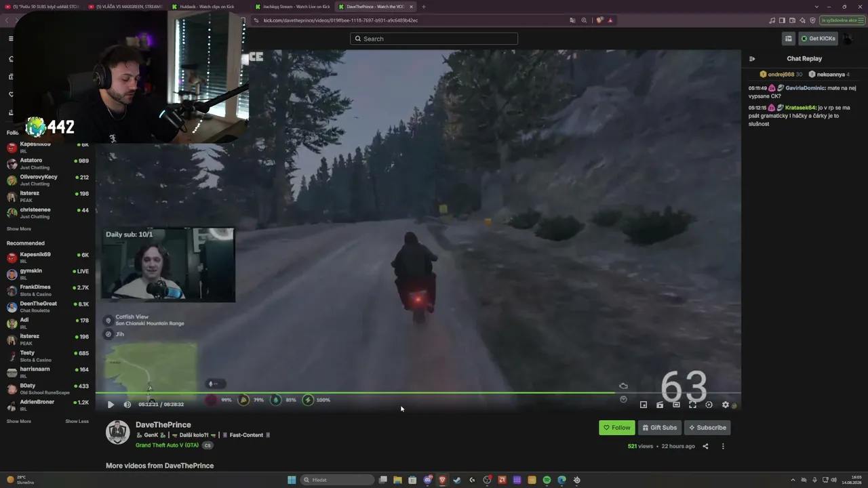This screenshot has width=868, height=488.
Task: Open harrisnaarn channel in sidebar
Action: [x=47, y=372]
